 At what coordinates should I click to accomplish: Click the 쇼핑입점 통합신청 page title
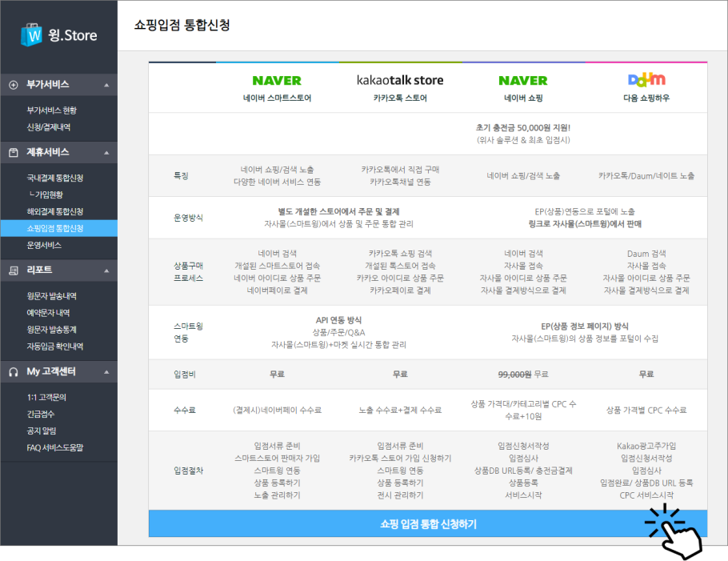point(182,25)
